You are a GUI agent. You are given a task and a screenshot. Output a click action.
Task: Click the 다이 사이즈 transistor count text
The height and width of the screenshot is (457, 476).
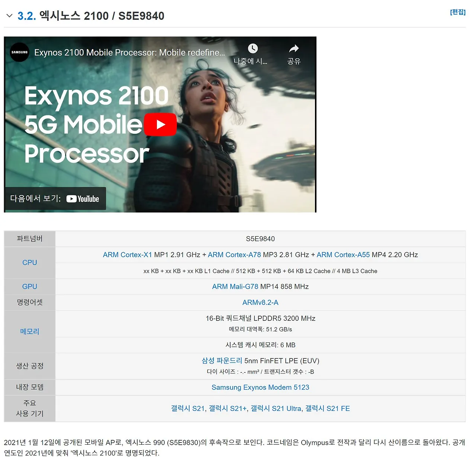(x=260, y=372)
